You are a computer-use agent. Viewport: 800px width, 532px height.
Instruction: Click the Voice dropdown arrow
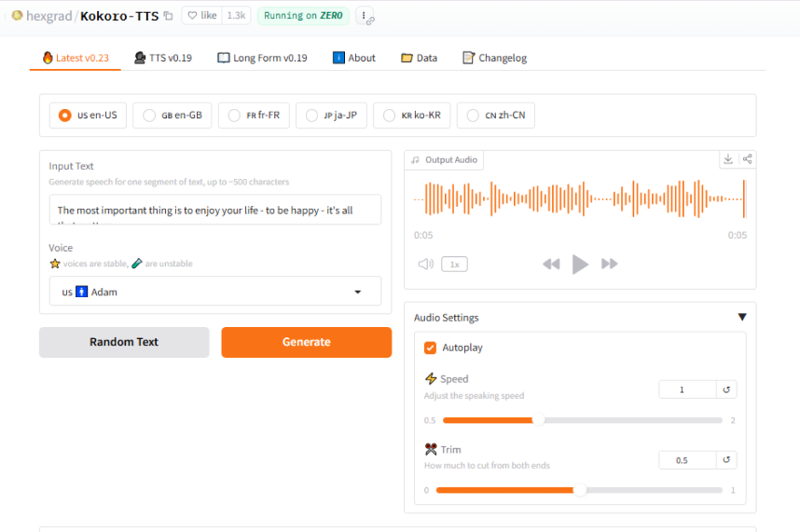coord(358,292)
